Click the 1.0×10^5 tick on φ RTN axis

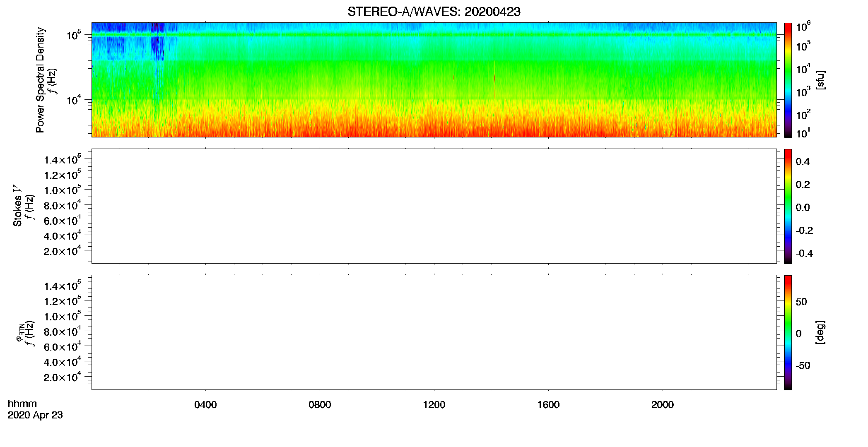pos(63,316)
